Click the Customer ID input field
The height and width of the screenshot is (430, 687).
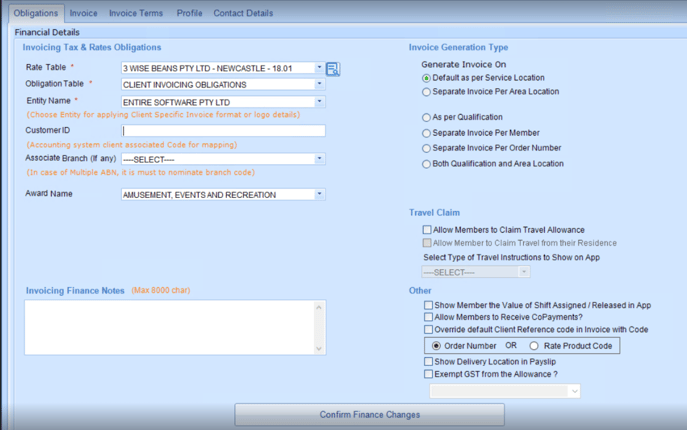click(x=223, y=131)
